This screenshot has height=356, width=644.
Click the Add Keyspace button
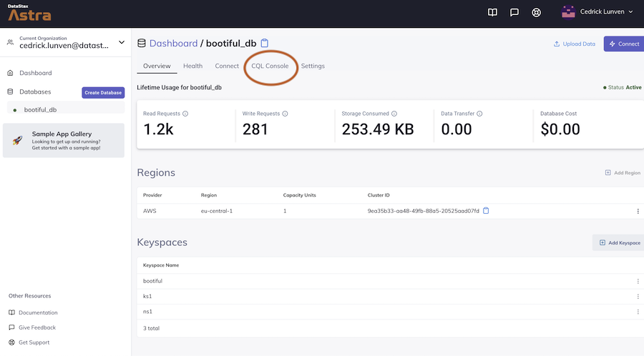point(620,243)
